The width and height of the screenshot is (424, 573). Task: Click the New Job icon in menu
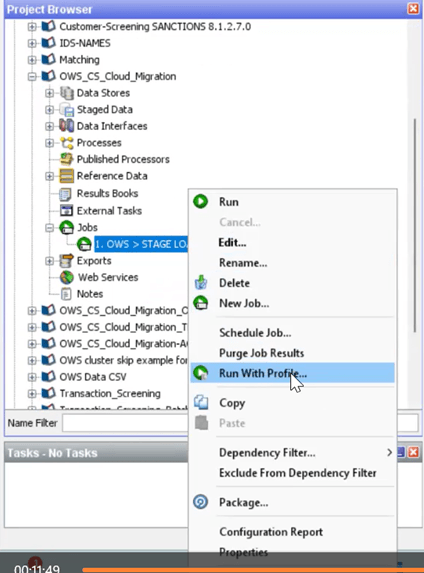tap(200, 303)
